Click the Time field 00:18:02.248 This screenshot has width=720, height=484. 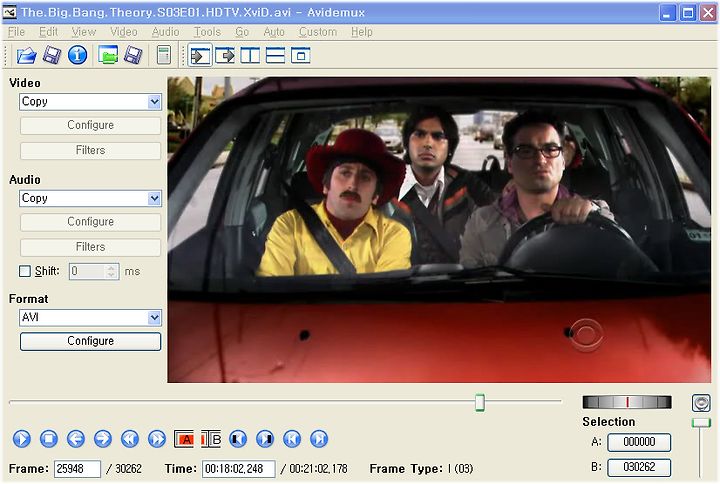point(239,469)
